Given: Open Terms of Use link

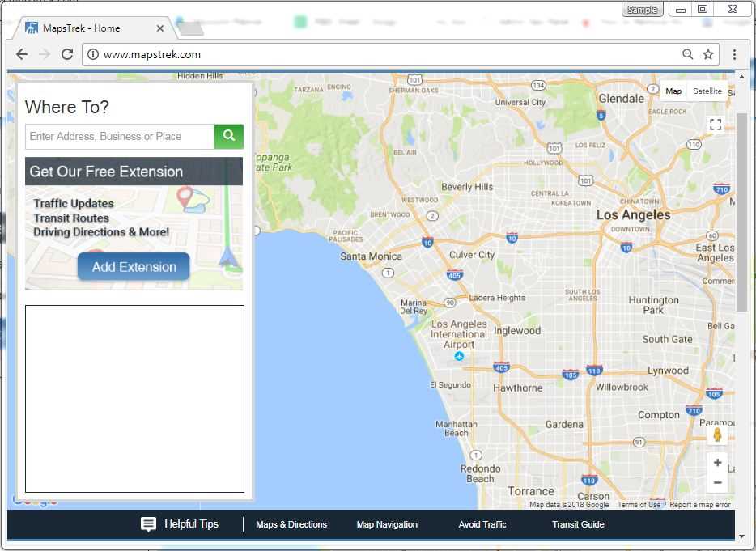Looking at the screenshot, I should point(639,505).
